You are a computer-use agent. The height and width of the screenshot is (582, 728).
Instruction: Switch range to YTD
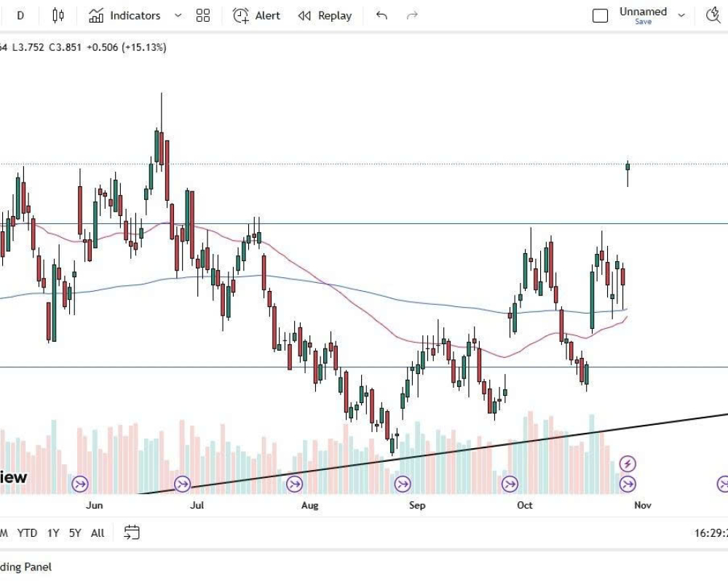(27, 533)
